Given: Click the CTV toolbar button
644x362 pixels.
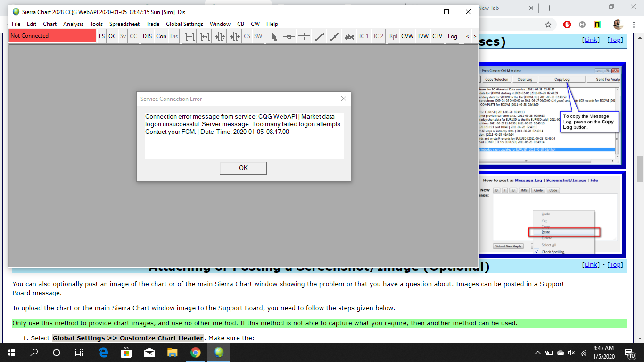Looking at the screenshot, I should [438, 36].
